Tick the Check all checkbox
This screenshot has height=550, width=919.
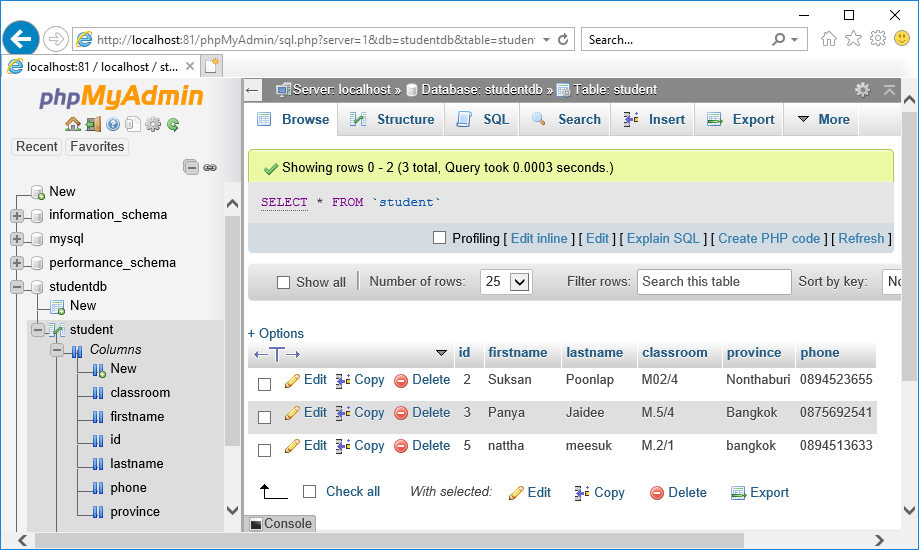coord(309,492)
